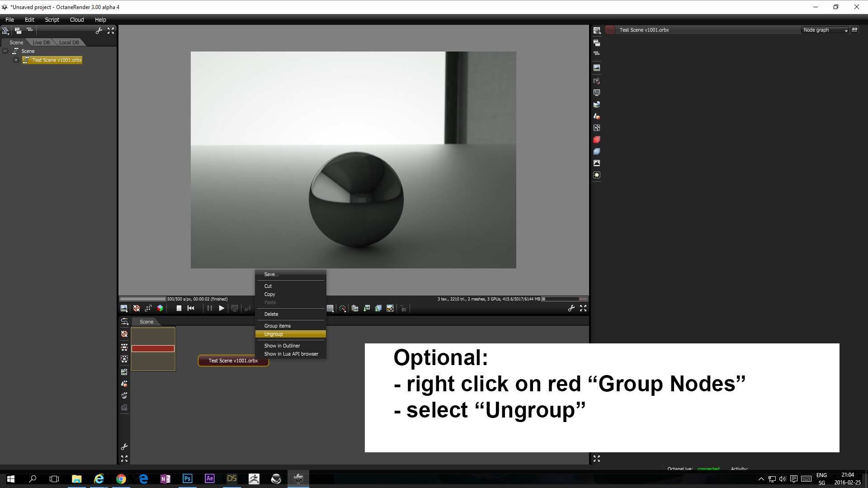Open Photoshop from the taskbar
The width and height of the screenshot is (868, 488).
(x=187, y=479)
